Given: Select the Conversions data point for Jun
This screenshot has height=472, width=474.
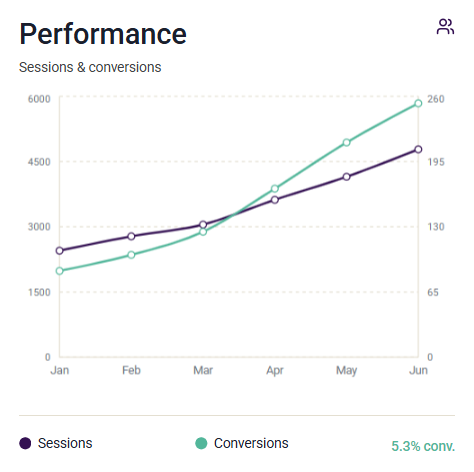Looking at the screenshot, I should [418, 103].
